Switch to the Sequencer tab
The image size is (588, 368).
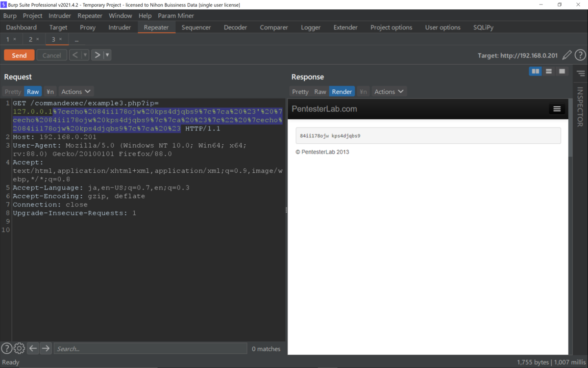click(196, 27)
